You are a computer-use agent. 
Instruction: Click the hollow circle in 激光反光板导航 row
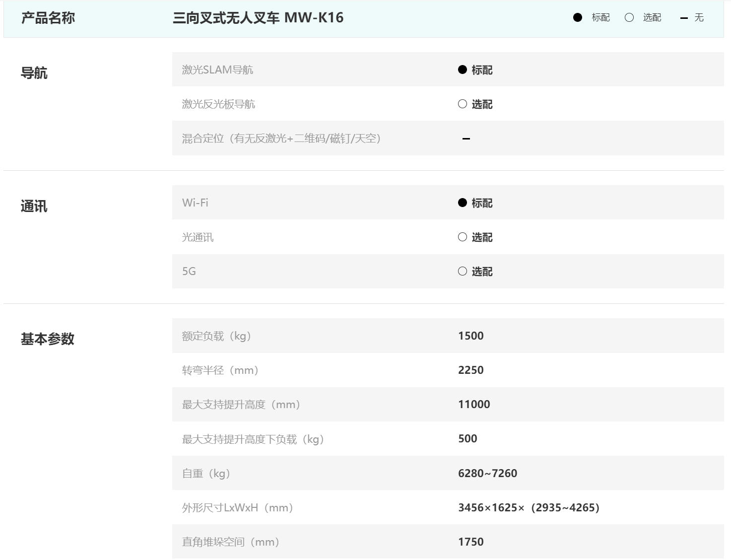tap(462, 104)
